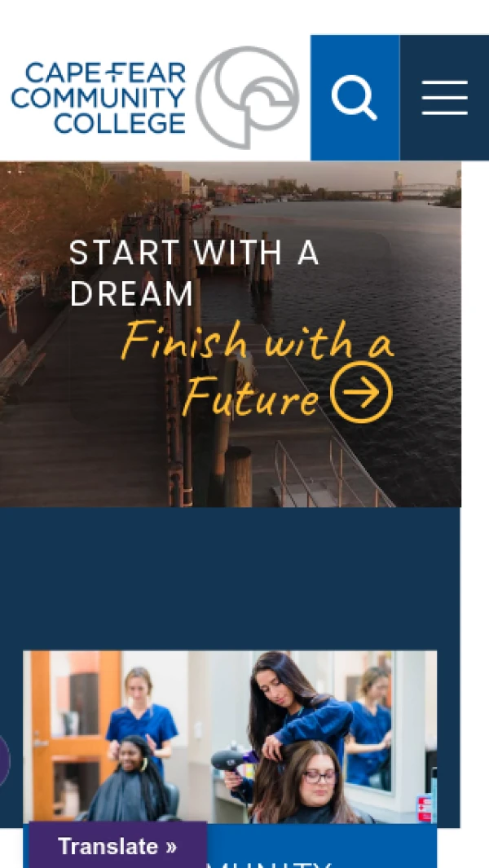The width and height of the screenshot is (489, 868).
Task: Open the cosmetology salon photo card
Action: click(x=230, y=737)
